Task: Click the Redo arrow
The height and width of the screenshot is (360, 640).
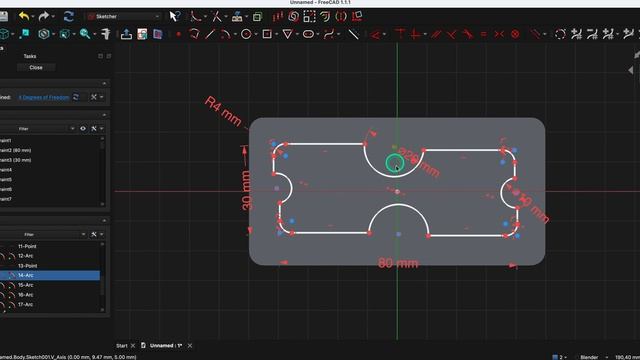Action: coord(44,16)
